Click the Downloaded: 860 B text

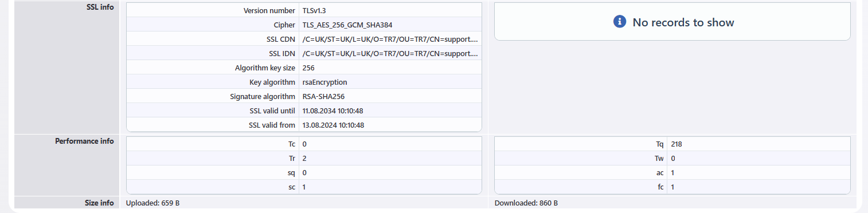(526, 203)
